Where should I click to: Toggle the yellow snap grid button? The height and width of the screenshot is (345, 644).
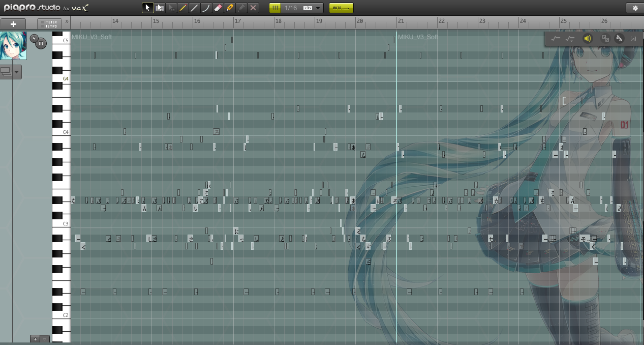274,8
